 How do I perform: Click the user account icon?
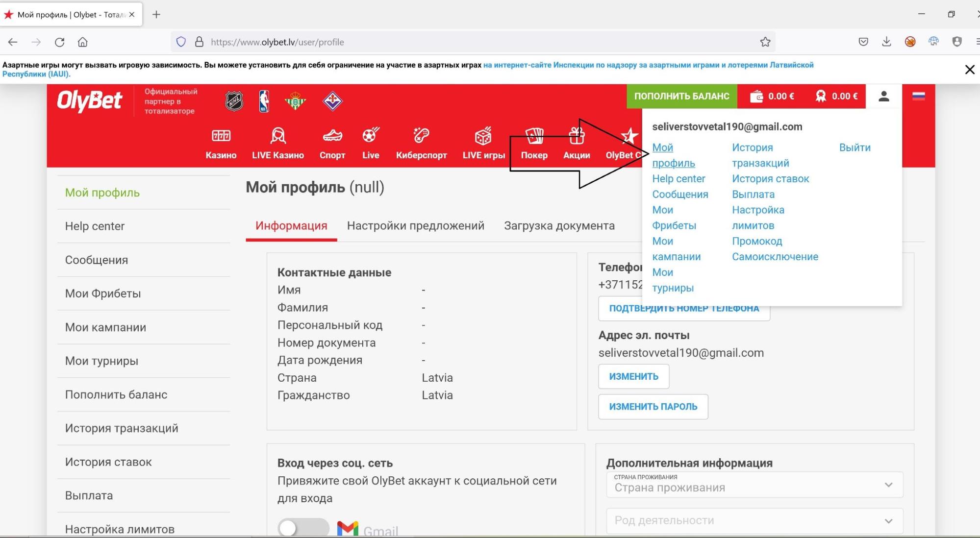pyautogui.click(x=884, y=96)
